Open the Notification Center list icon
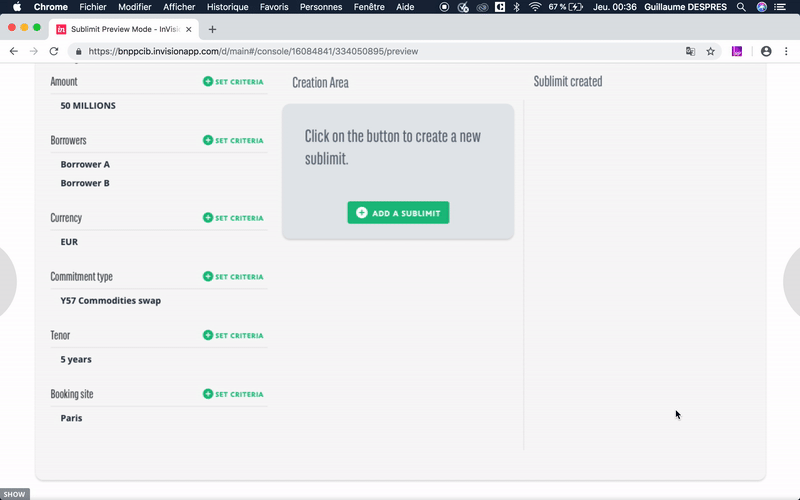The width and height of the screenshot is (800, 500). click(780, 7)
